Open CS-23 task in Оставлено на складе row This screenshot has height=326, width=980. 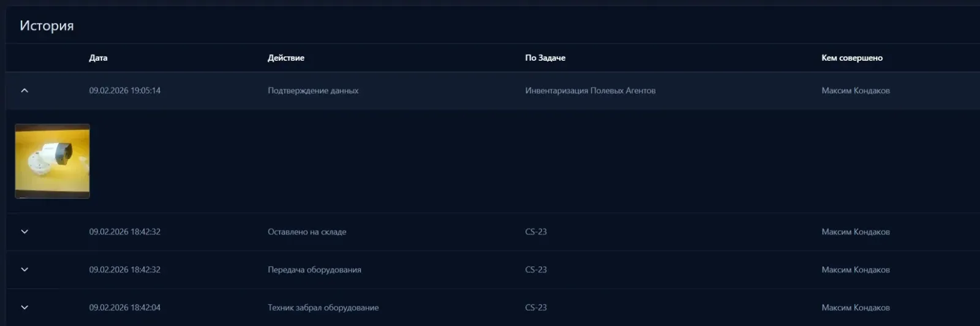[536, 232]
